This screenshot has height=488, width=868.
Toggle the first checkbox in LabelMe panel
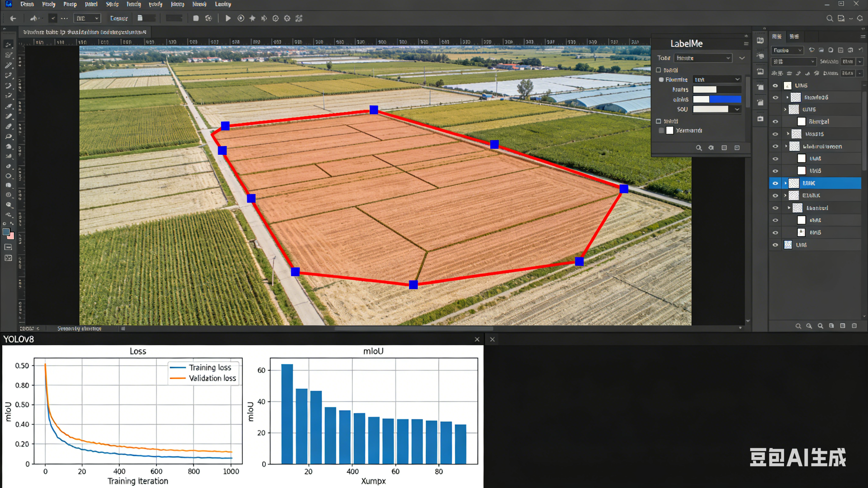pos(658,70)
